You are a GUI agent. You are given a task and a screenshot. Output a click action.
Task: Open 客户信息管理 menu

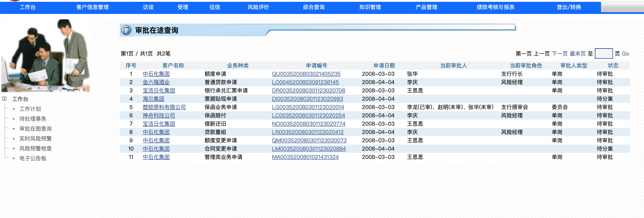[93, 7]
